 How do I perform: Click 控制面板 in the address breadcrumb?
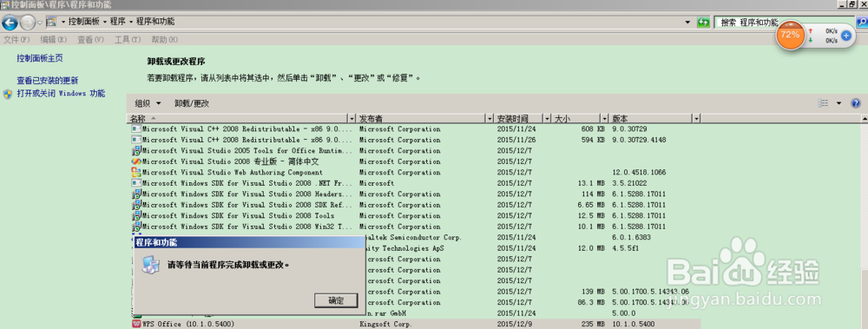click(83, 23)
